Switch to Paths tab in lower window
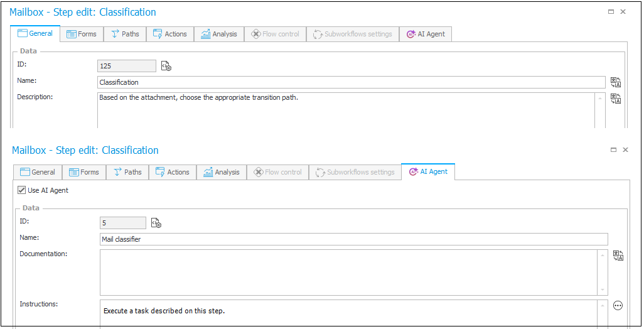The image size is (644, 329). pos(127,172)
